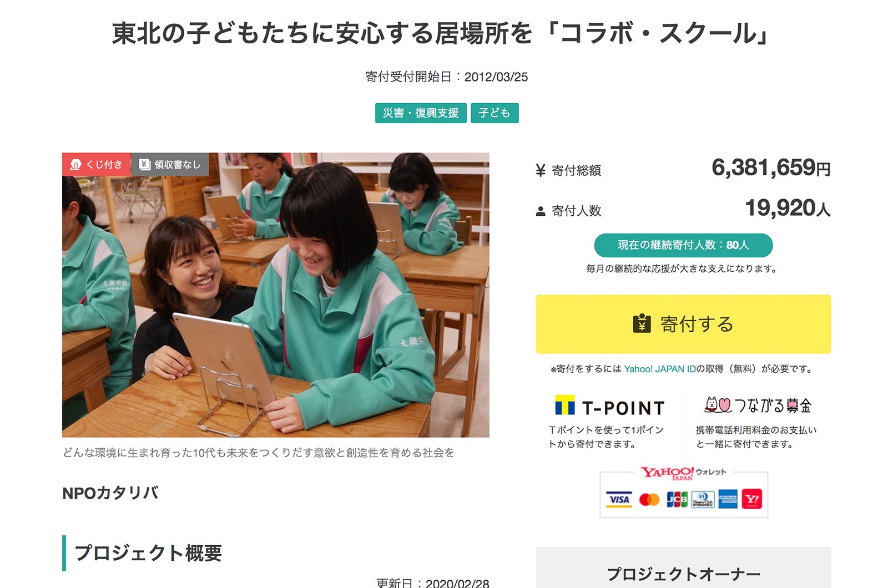Open the Yahoo! JAPAN ID link
888x588 pixels.
[x=660, y=369]
